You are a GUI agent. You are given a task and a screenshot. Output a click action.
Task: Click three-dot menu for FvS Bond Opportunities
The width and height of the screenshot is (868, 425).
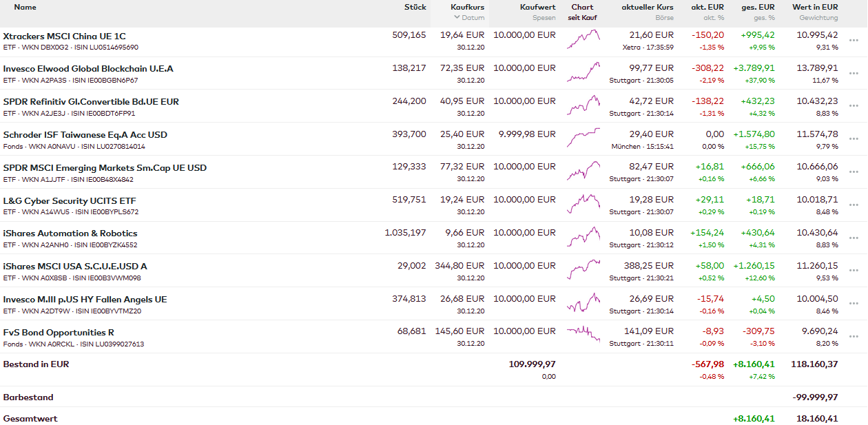pos(854,338)
